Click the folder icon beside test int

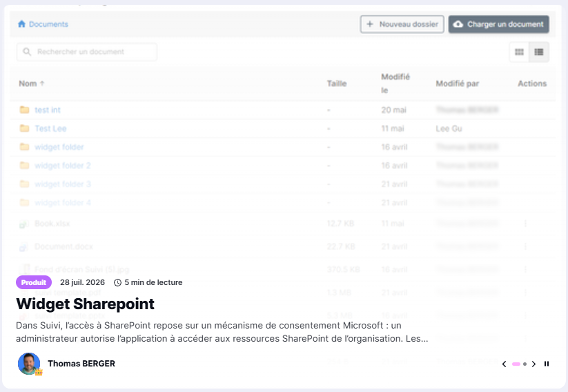pos(24,110)
